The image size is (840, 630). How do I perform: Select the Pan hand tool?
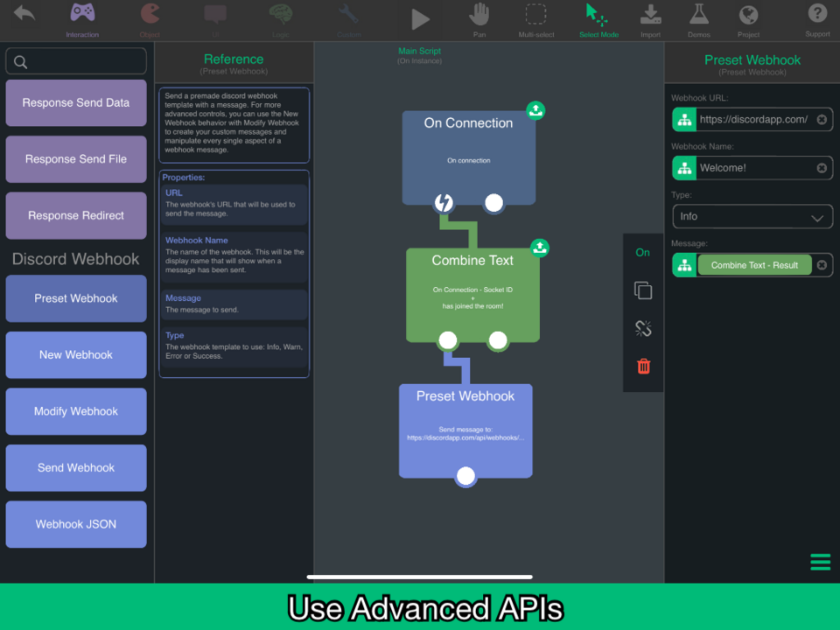pyautogui.click(x=479, y=20)
